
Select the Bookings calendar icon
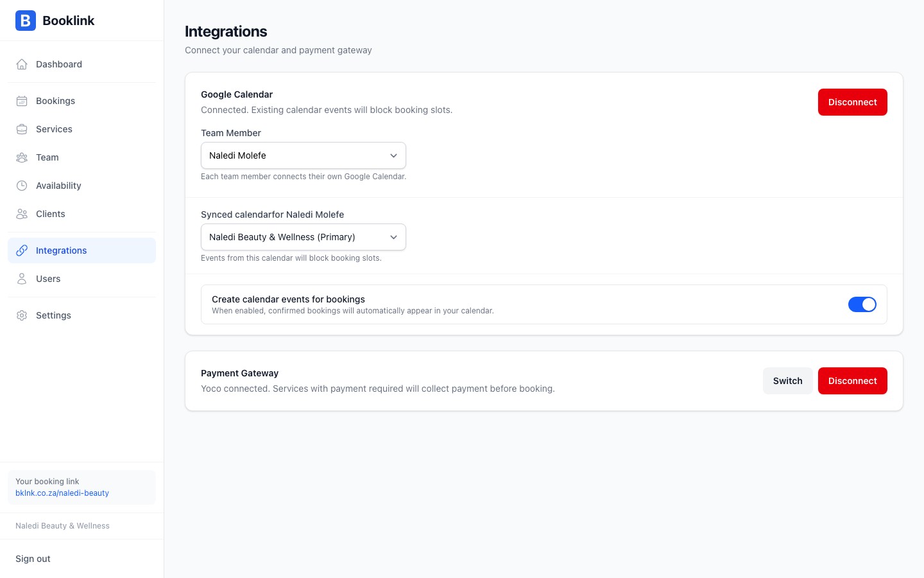coord(22,101)
